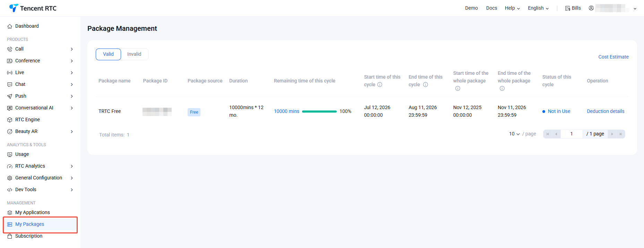The height and width of the screenshot is (248, 644).
Task: Click the My Applications layers icon
Action: 10,213
